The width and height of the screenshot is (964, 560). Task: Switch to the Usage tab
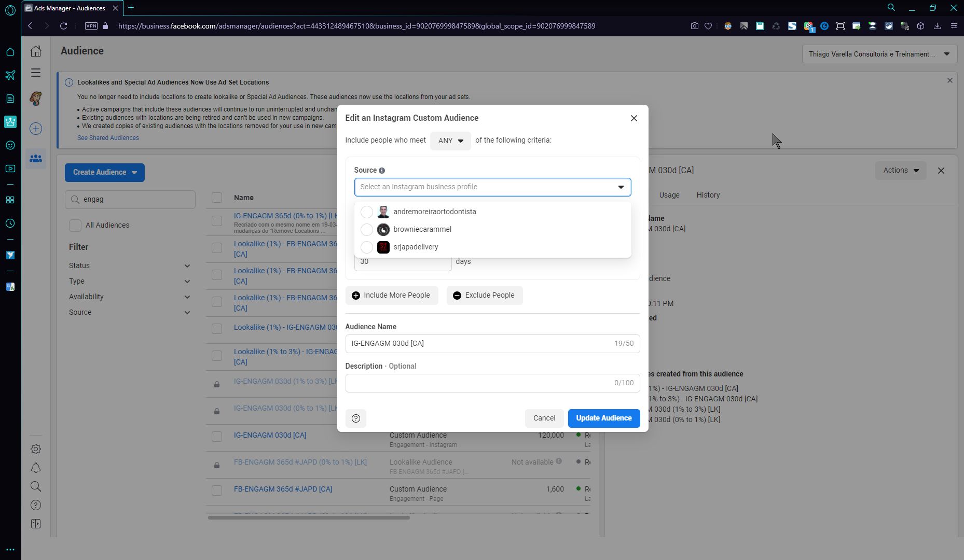point(669,195)
